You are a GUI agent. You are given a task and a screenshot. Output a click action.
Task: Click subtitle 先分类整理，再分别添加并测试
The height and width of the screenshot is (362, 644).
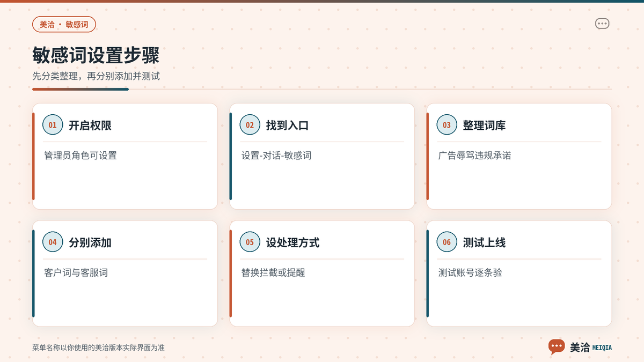coord(96,76)
